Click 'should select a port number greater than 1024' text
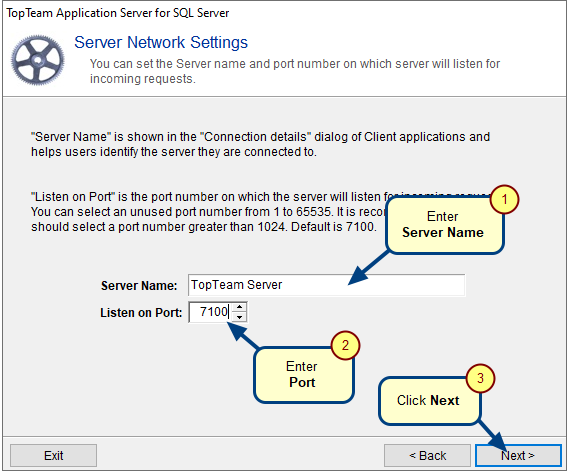This screenshot has width=568, height=472. [x=204, y=227]
